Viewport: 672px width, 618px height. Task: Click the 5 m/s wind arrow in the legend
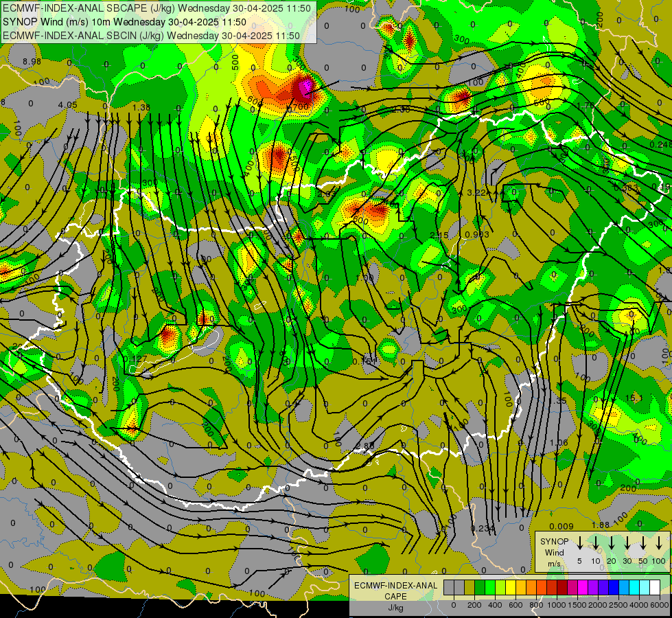pyautogui.click(x=579, y=542)
